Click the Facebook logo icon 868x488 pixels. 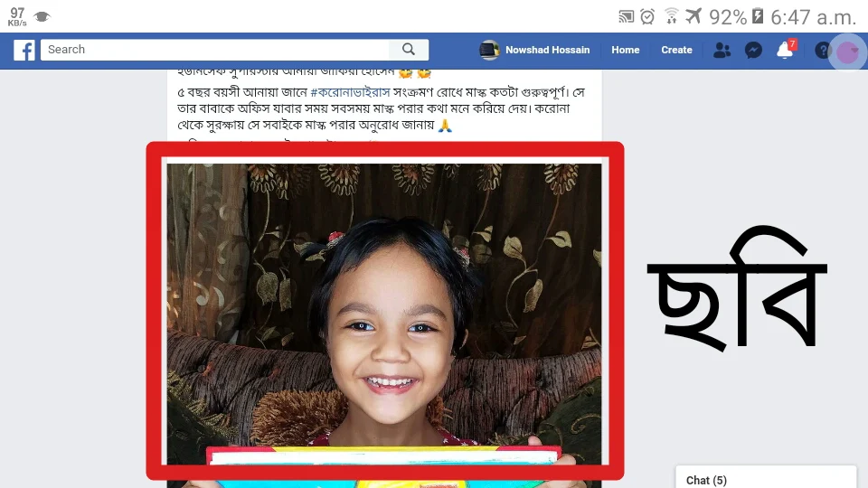[x=24, y=50]
